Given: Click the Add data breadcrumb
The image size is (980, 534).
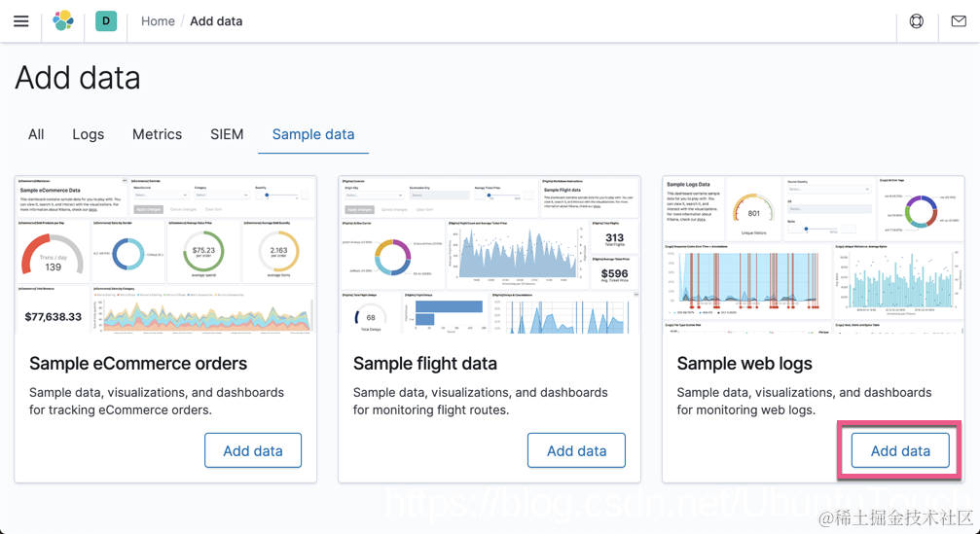Looking at the screenshot, I should pyautogui.click(x=216, y=21).
